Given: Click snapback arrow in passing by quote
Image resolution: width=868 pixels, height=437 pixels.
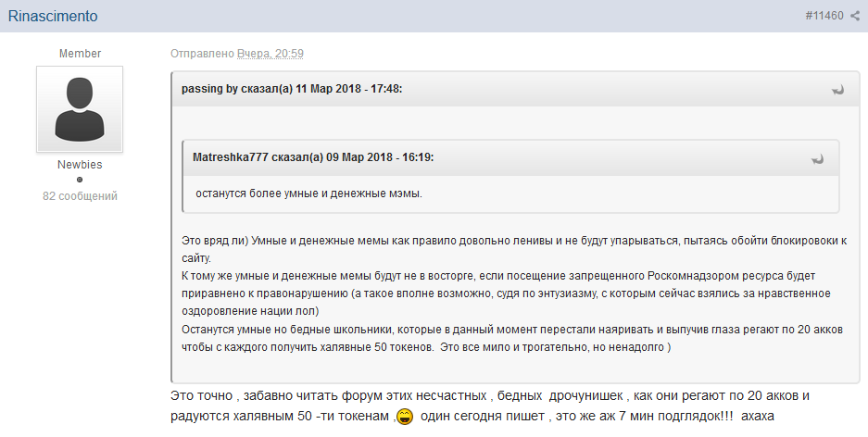Looking at the screenshot, I should pyautogui.click(x=837, y=90).
